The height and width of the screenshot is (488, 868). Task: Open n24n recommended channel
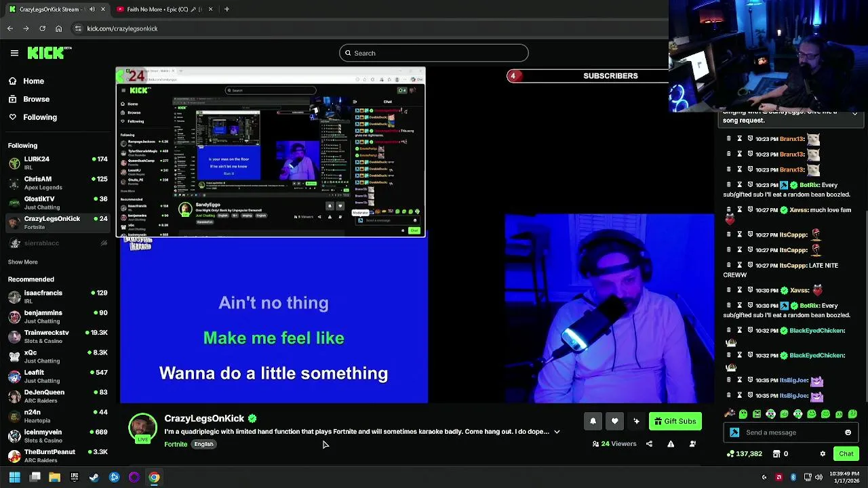[x=57, y=416]
